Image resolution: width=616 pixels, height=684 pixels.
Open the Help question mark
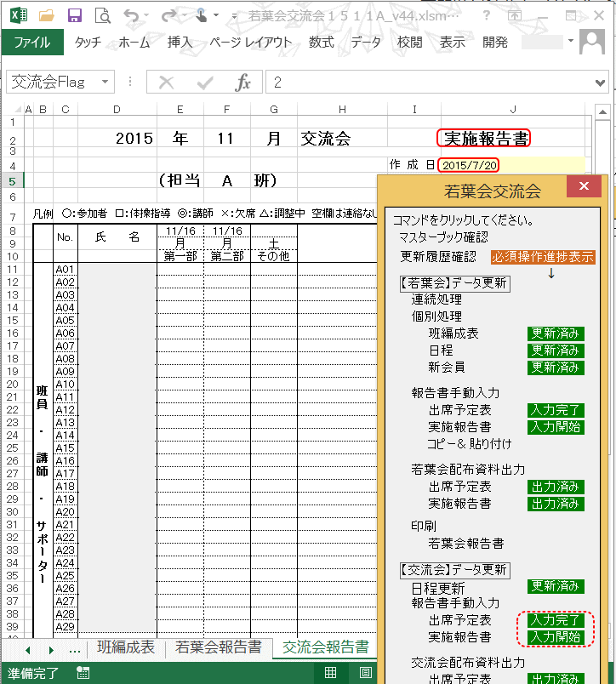click(486, 15)
